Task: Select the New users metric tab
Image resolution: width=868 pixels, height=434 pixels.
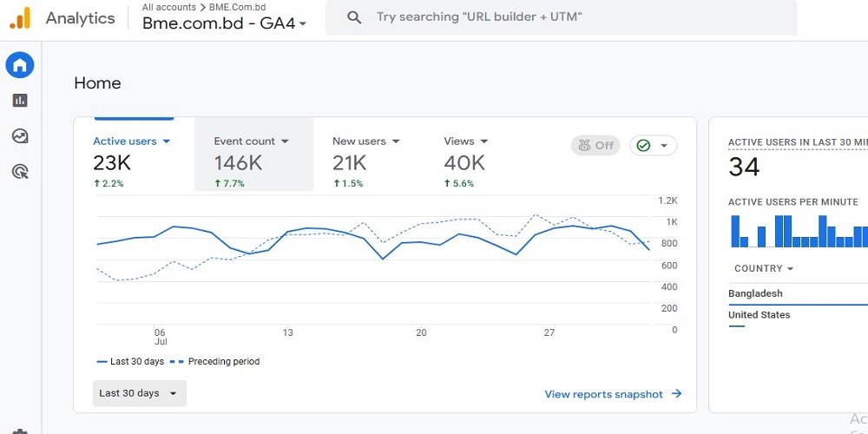Action: [x=365, y=153]
